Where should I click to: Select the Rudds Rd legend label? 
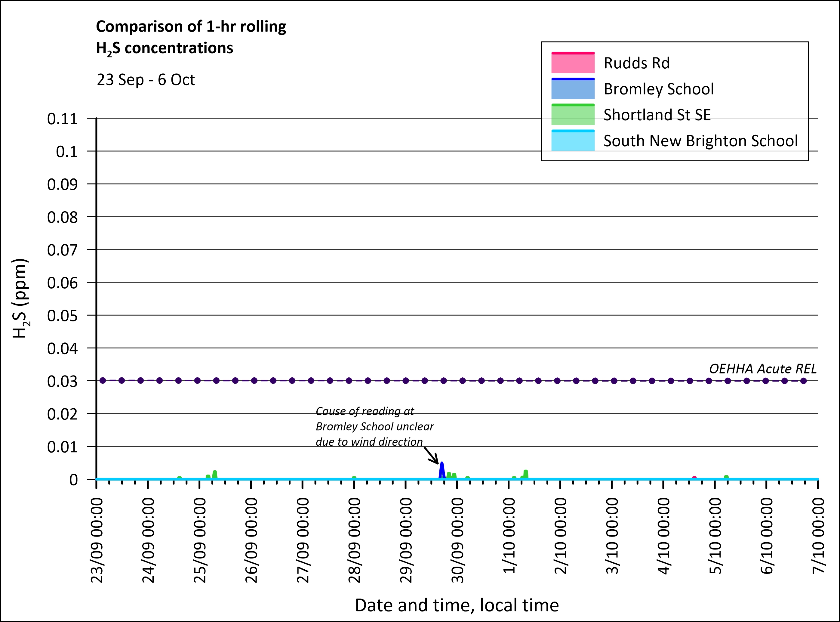click(x=636, y=63)
